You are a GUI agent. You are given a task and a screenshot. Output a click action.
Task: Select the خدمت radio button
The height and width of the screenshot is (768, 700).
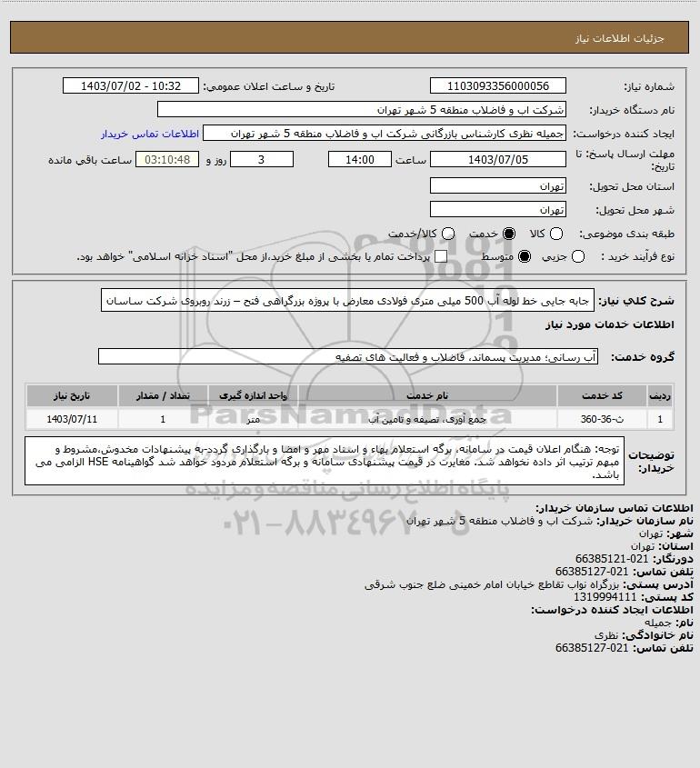click(x=509, y=234)
